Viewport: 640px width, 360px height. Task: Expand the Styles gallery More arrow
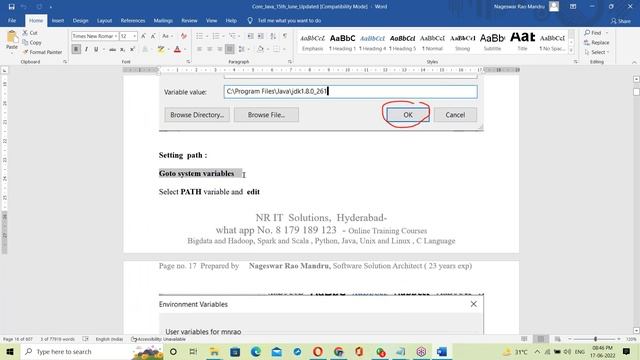(x=571, y=50)
